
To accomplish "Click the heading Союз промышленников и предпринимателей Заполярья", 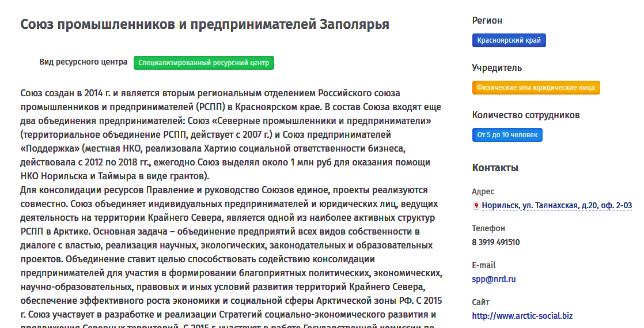I will (204, 24).
